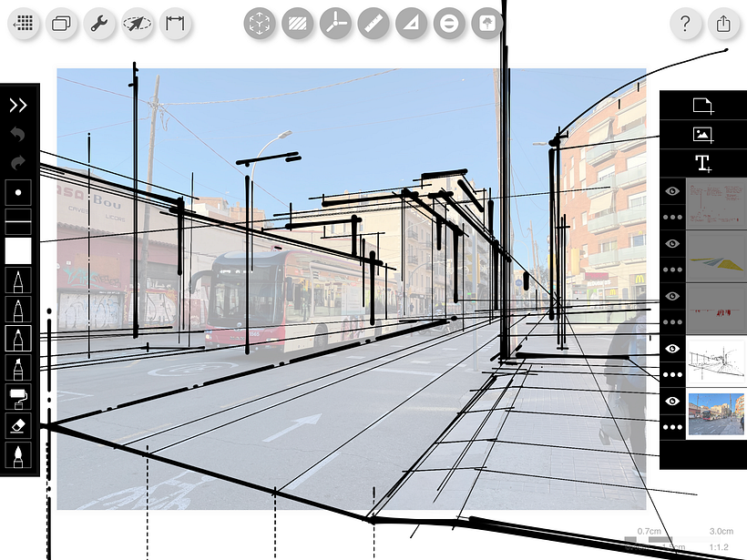Open the help question mark
The width and height of the screenshot is (747, 560).
(686, 23)
